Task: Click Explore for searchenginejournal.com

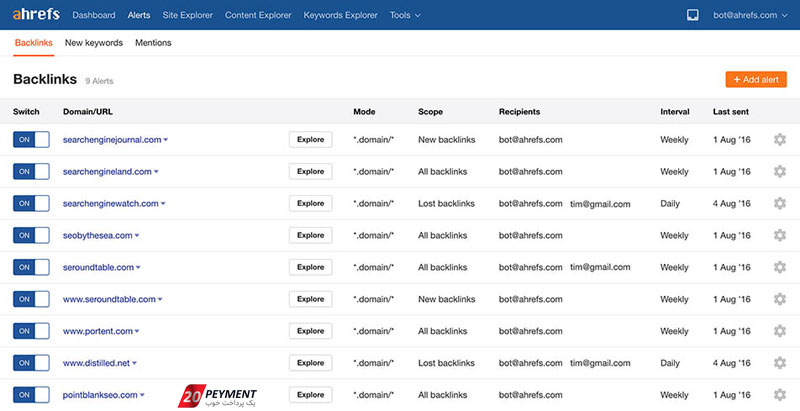Action: (311, 140)
